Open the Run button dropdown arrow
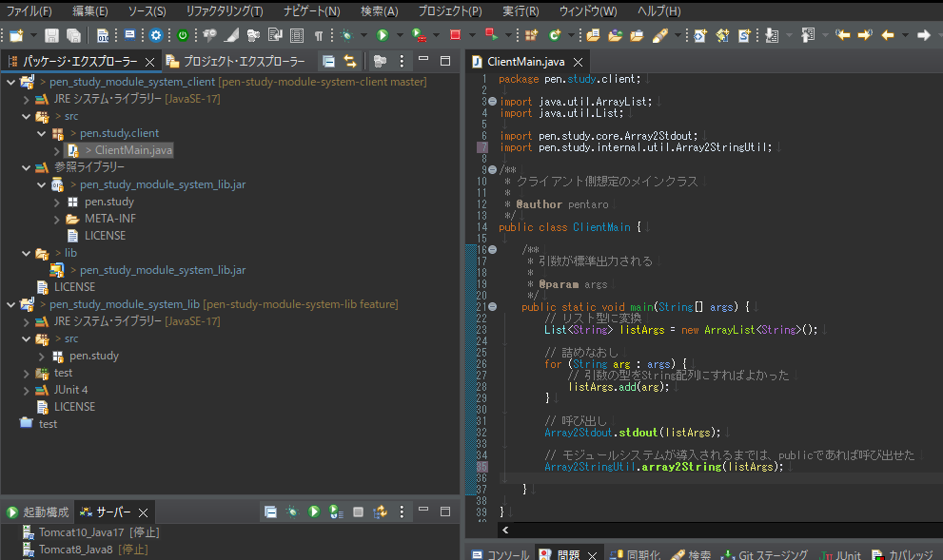943x560 pixels. [400, 35]
